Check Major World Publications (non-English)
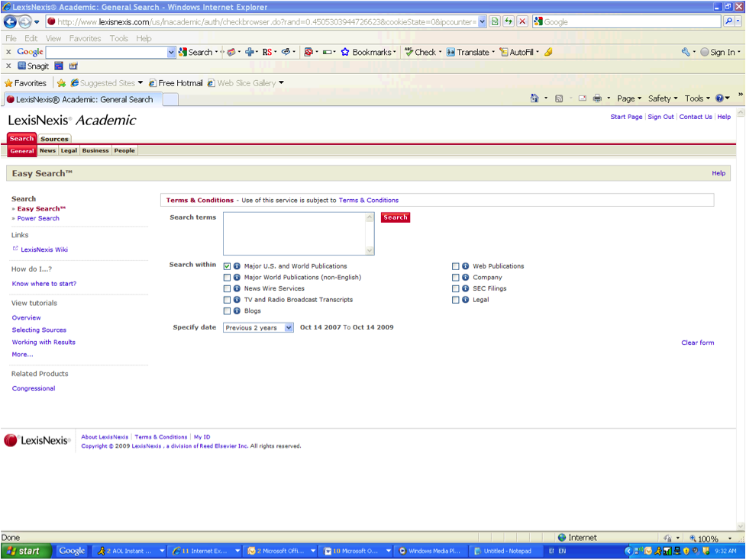Viewport: 746px width, 560px height. pos(227,278)
